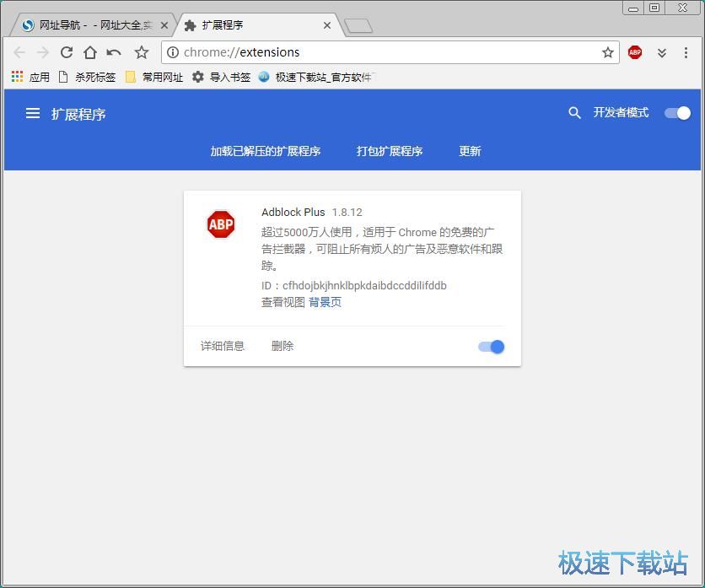Open the 杀死标签 bookmark
This screenshot has width=705, height=588.
87,77
